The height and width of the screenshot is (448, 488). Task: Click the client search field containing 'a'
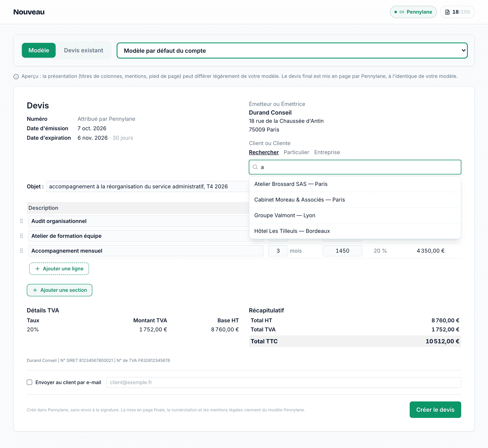coord(355,167)
